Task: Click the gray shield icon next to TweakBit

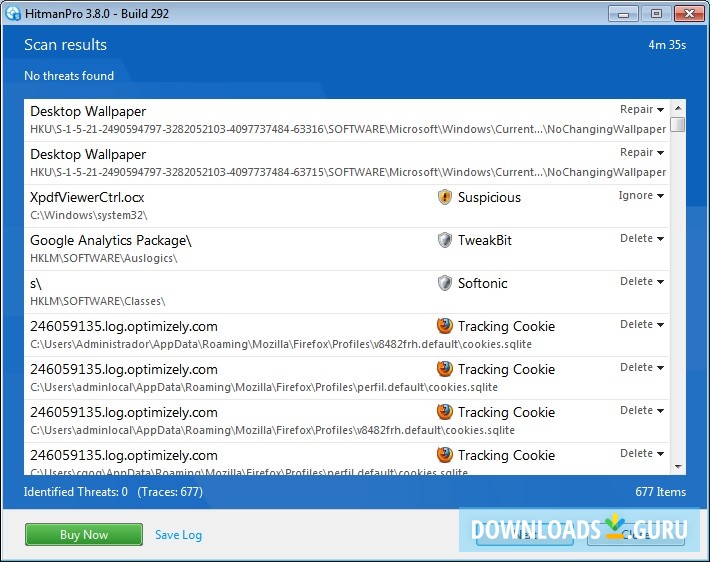Action: point(445,240)
